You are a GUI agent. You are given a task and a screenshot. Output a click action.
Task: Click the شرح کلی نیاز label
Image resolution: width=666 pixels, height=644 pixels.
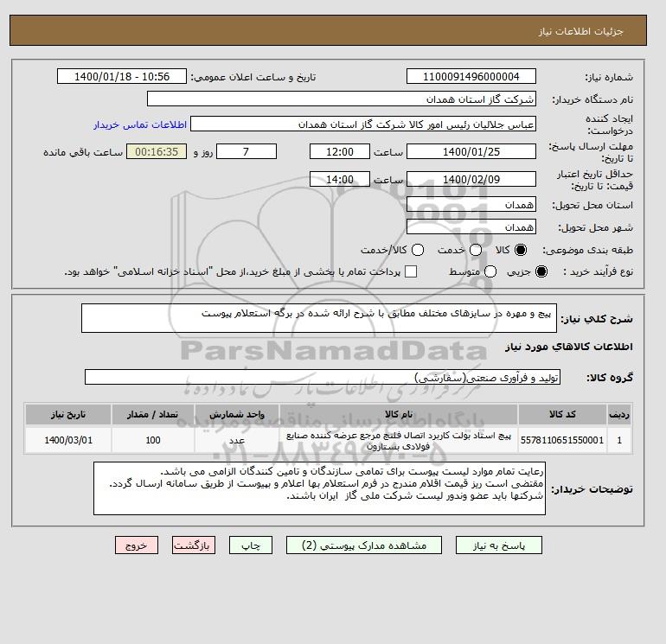pyautogui.click(x=597, y=319)
